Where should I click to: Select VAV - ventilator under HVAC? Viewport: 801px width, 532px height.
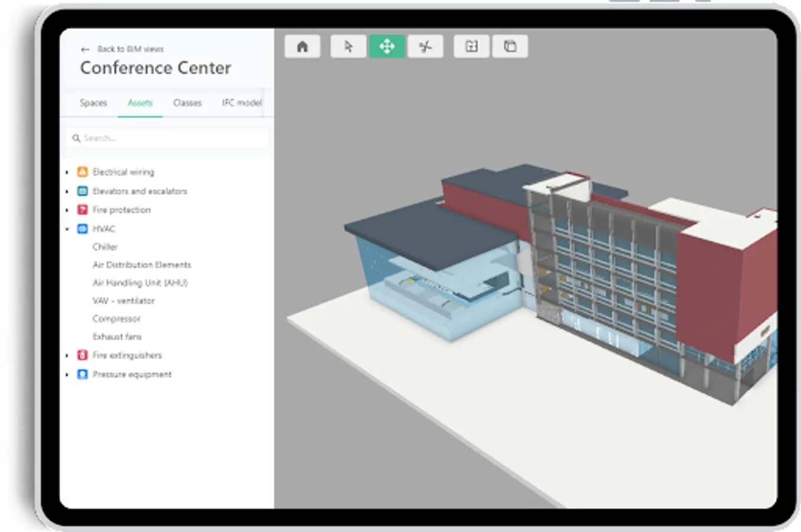[x=124, y=301]
